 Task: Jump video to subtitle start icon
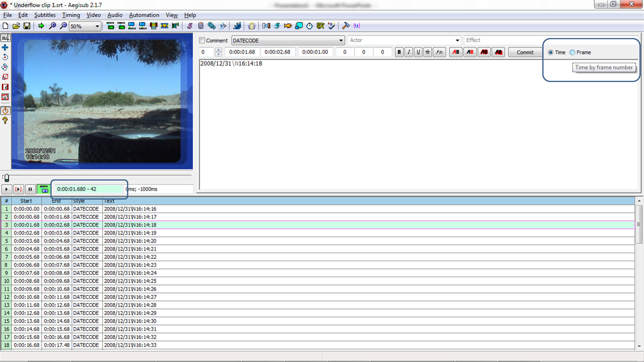tap(110, 26)
